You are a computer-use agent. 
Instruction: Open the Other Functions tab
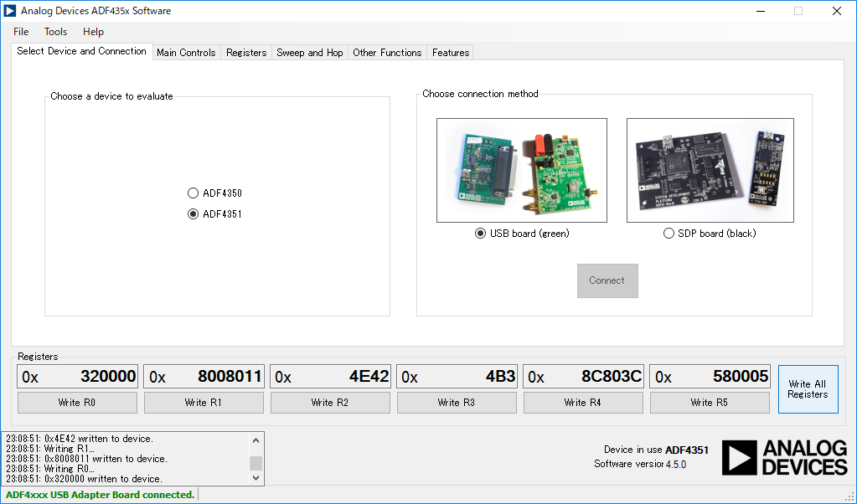[x=388, y=53]
